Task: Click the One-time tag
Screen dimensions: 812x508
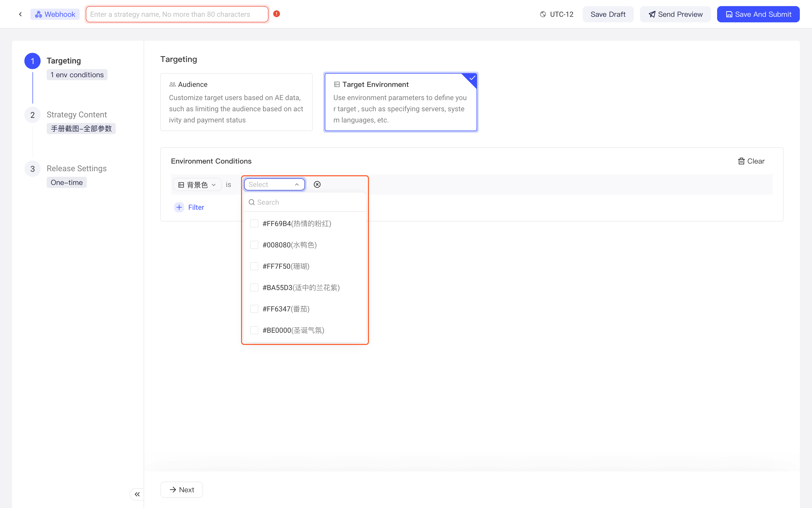Action: (67, 182)
